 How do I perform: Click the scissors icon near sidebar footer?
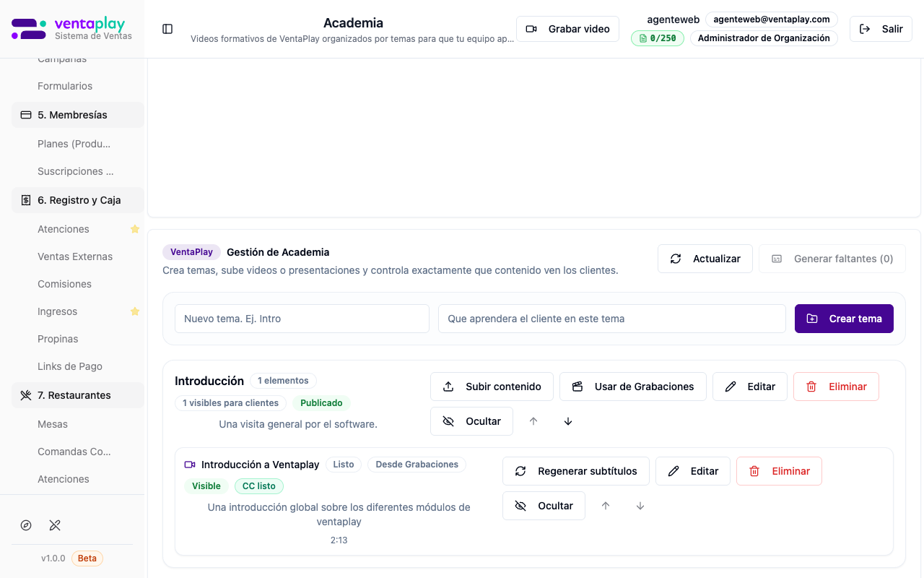click(55, 525)
